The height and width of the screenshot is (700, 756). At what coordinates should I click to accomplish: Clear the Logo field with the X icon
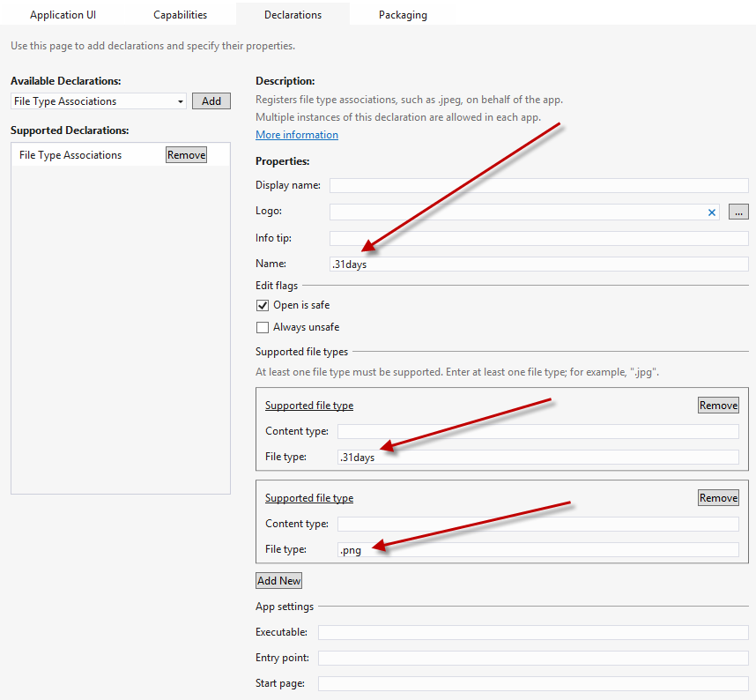(712, 212)
